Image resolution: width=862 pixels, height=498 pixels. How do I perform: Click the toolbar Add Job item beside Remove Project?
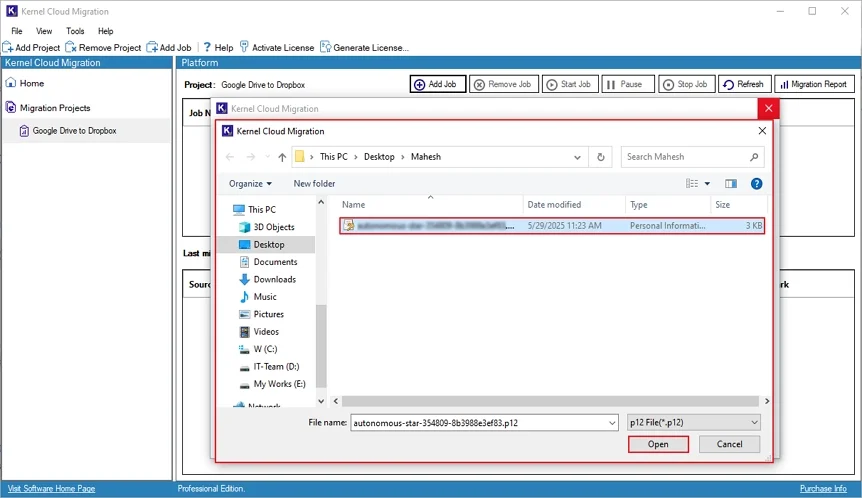tap(169, 48)
